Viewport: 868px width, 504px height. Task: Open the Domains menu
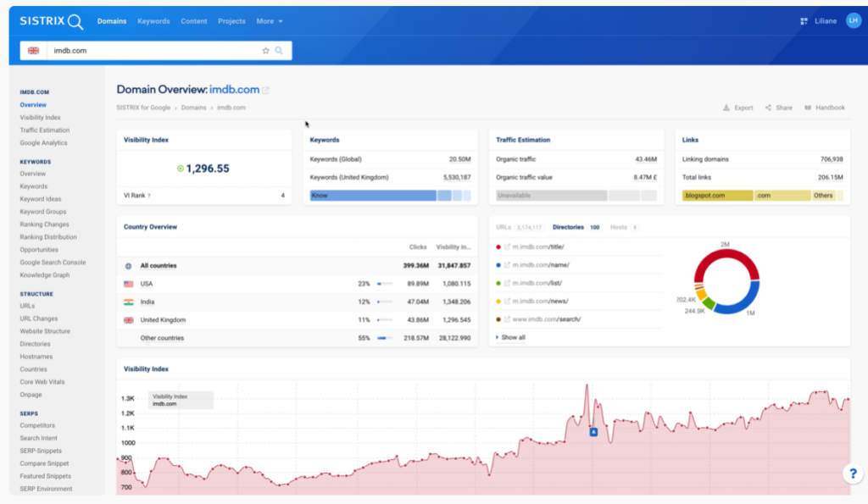coord(112,21)
